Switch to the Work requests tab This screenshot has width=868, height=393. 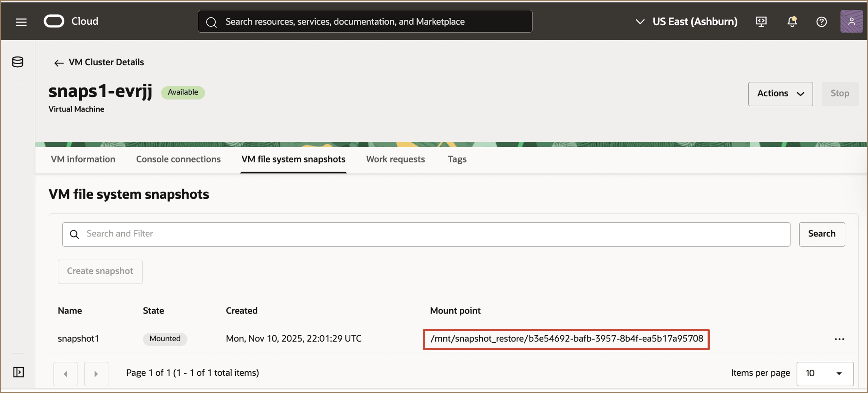(x=395, y=159)
